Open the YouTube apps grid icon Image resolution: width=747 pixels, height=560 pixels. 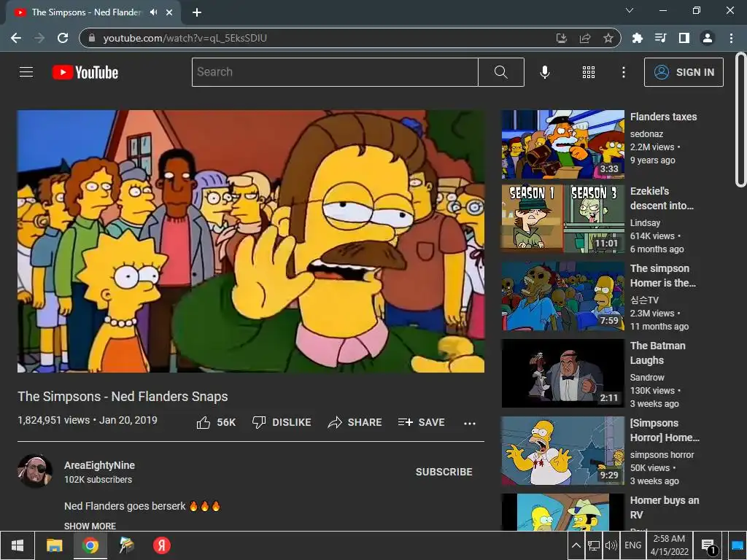pos(589,72)
